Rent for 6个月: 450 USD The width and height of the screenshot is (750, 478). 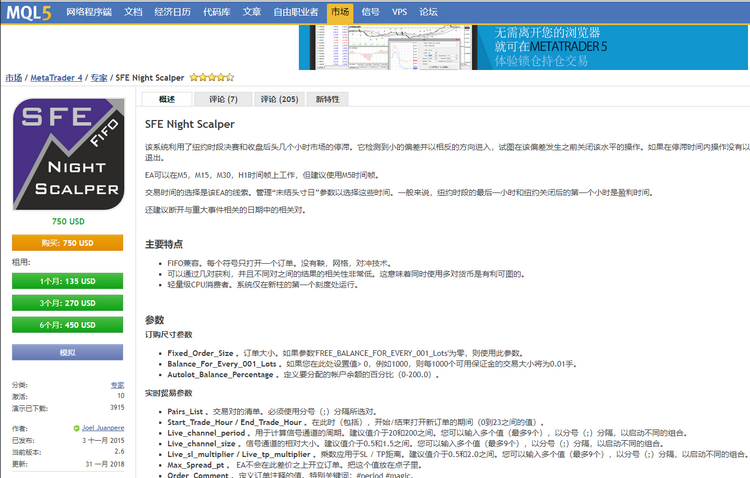point(67,325)
